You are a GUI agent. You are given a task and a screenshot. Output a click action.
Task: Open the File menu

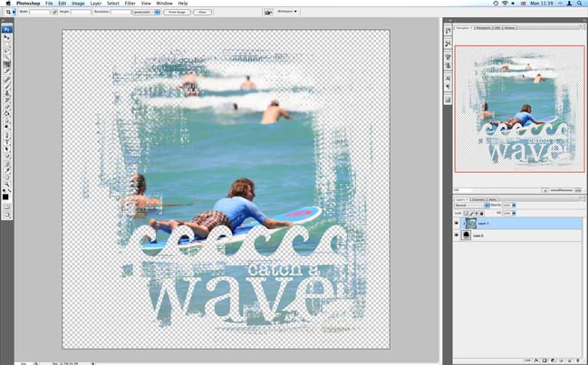(49, 3)
